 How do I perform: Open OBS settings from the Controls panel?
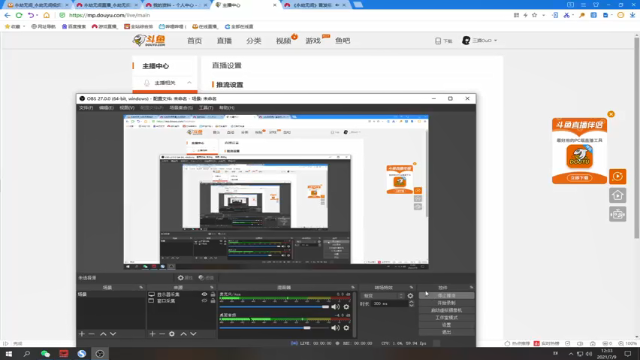(447, 325)
